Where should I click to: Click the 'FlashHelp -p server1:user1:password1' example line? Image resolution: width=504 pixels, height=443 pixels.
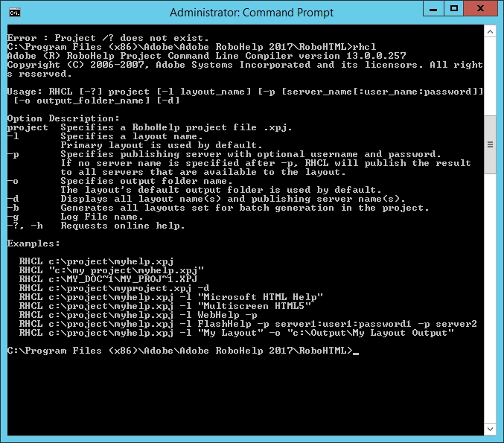[x=248, y=324]
